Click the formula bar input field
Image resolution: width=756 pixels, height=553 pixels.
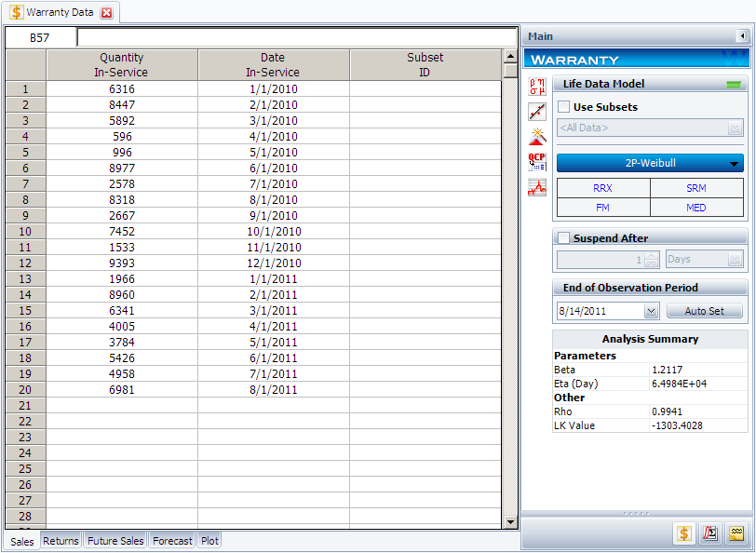295,37
